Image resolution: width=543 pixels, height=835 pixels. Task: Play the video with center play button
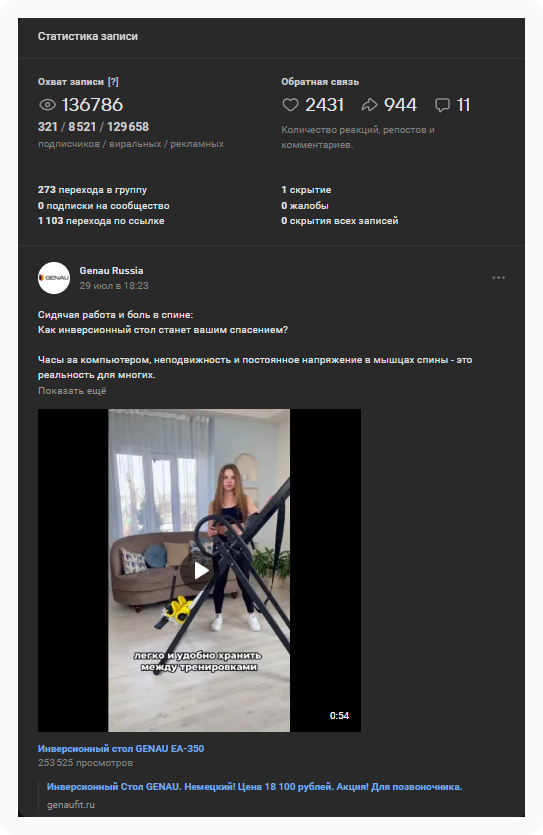pyautogui.click(x=199, y=570)
